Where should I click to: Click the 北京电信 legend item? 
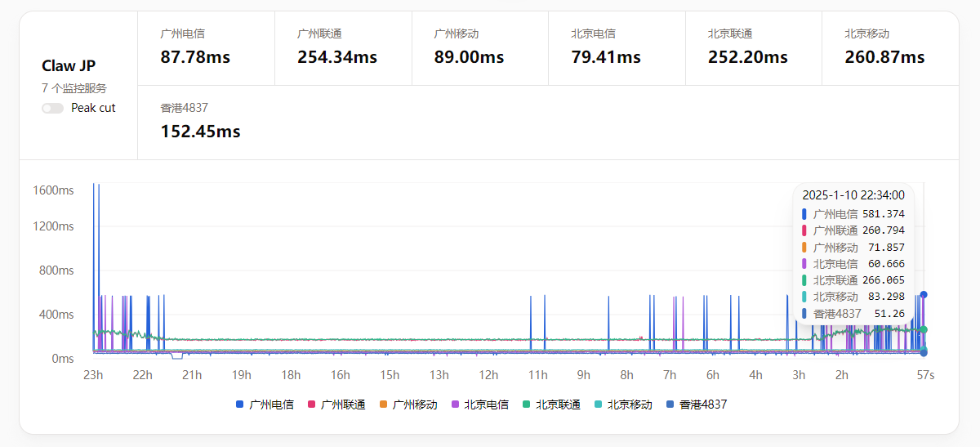point(479,405)
